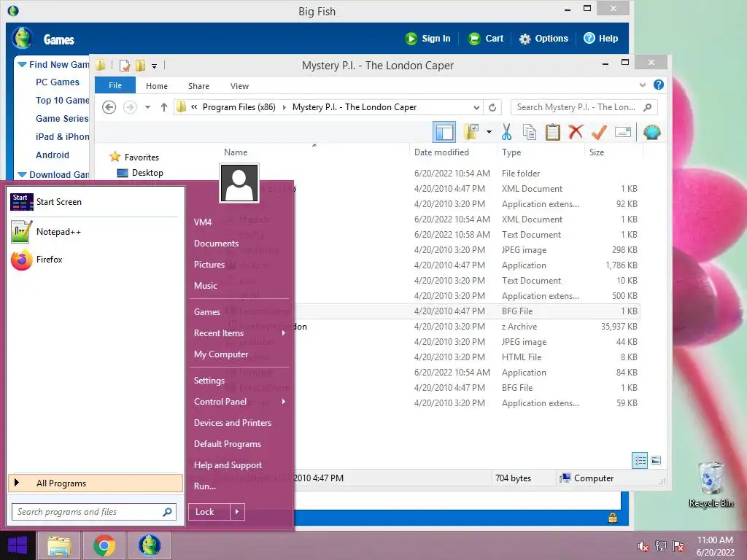Open the recent locations dropdown arrow
The image size is (747, 560).
(x=147, y=107)
